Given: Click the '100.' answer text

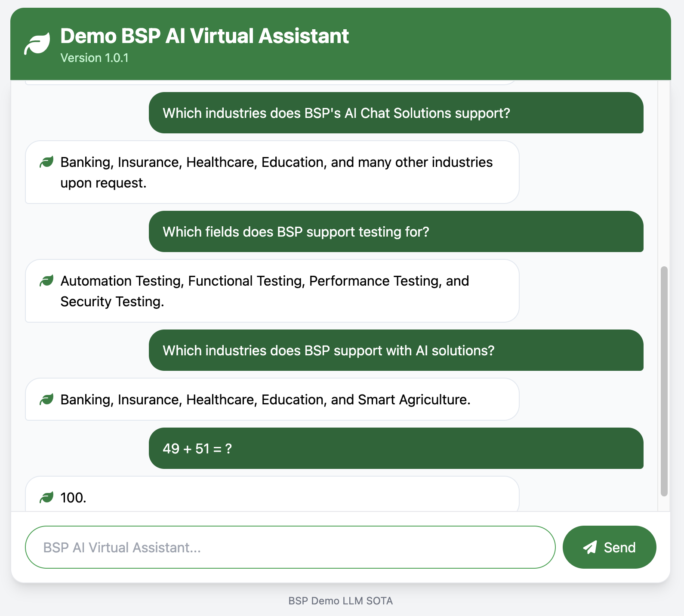Looking at the screenshot, I should pyautogui.click(x=73, y=498).
